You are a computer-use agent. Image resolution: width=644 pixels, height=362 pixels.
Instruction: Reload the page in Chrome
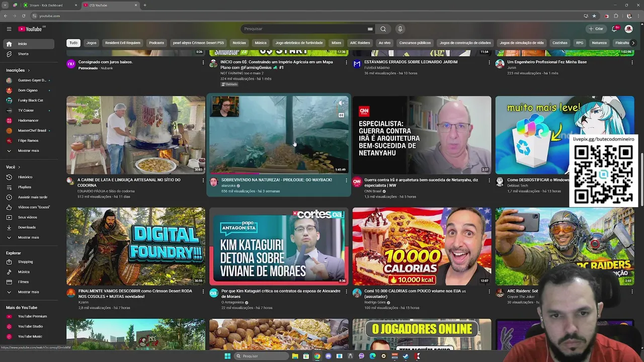[23, 16]
